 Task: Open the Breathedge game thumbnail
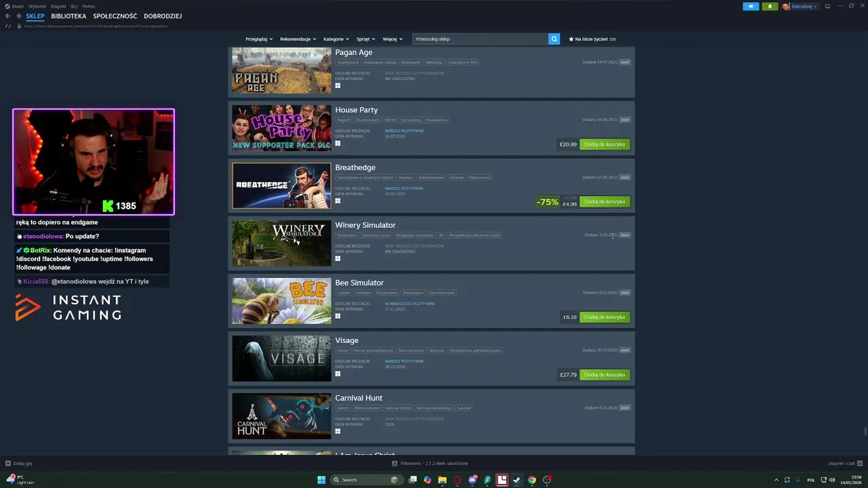281,186
